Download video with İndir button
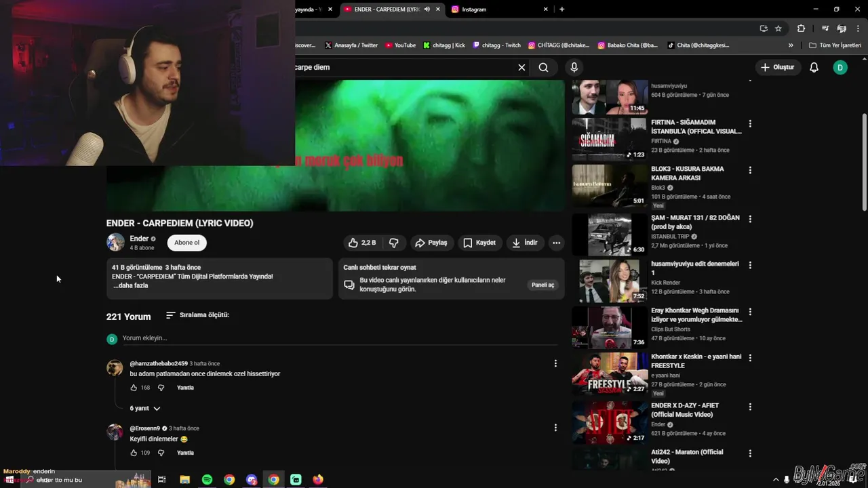Image resolution: width=868 pixels, height=488 pixels. coord(525,243)
